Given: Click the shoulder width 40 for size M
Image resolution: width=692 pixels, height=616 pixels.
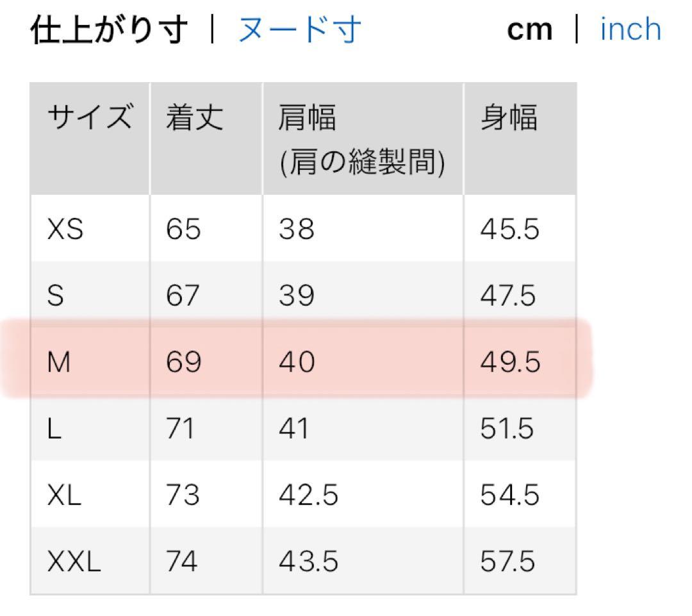Looking at the screenshot, I should (x=297, y=362).
